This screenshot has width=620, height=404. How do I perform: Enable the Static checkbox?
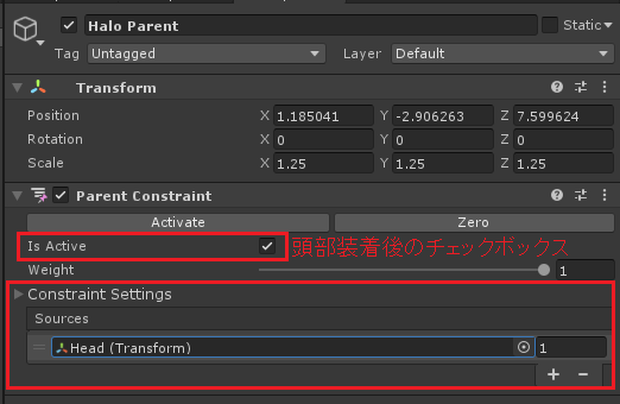pos(550,25)
